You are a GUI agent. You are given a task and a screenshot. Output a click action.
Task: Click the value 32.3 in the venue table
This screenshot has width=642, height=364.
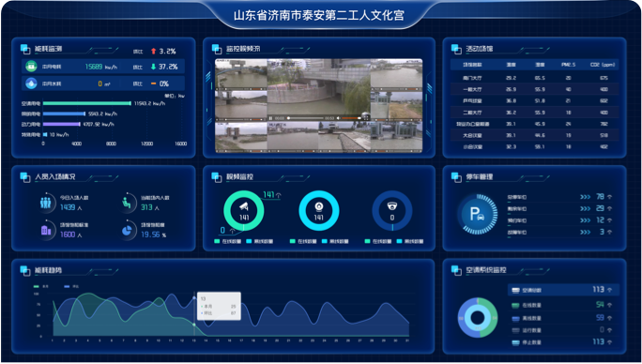[x=511, y=147]
